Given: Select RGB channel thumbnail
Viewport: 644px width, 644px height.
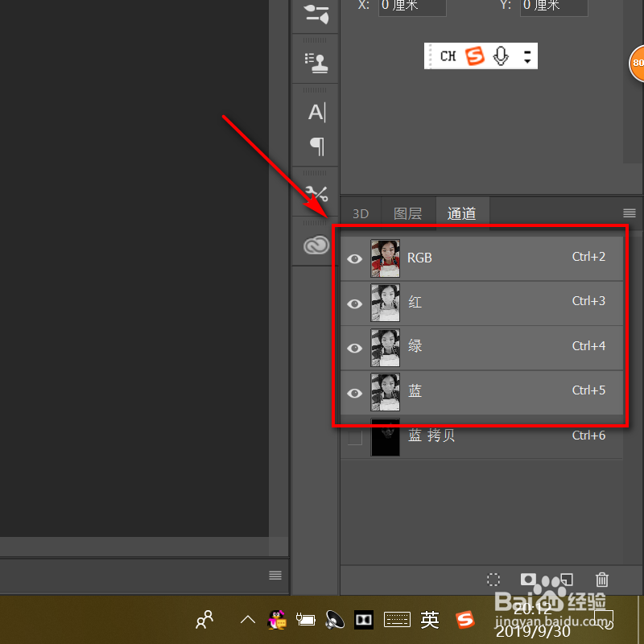Looking at the screenshot, I should pos(385,258).
